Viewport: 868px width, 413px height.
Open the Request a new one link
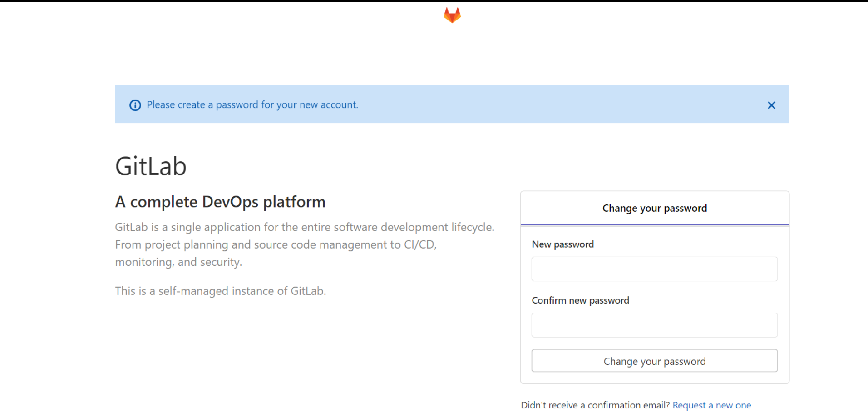pos(711,405)
